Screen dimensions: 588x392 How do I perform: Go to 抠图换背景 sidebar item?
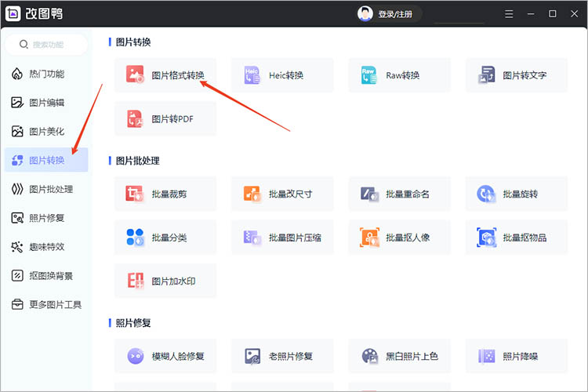click(x=46, y=276)
